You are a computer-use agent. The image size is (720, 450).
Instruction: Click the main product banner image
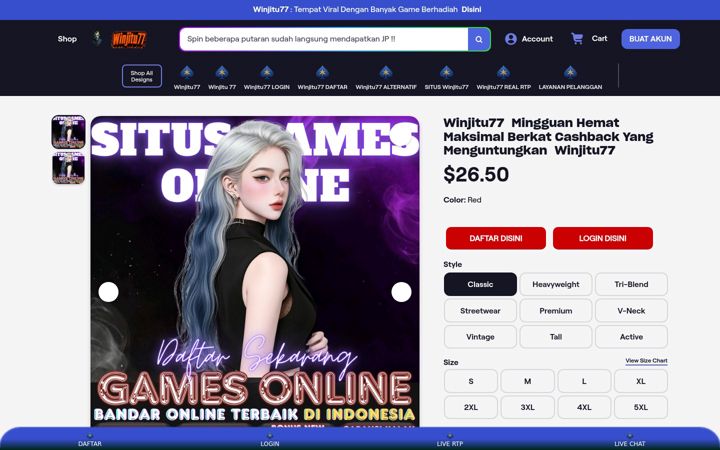tap(255, 271)
